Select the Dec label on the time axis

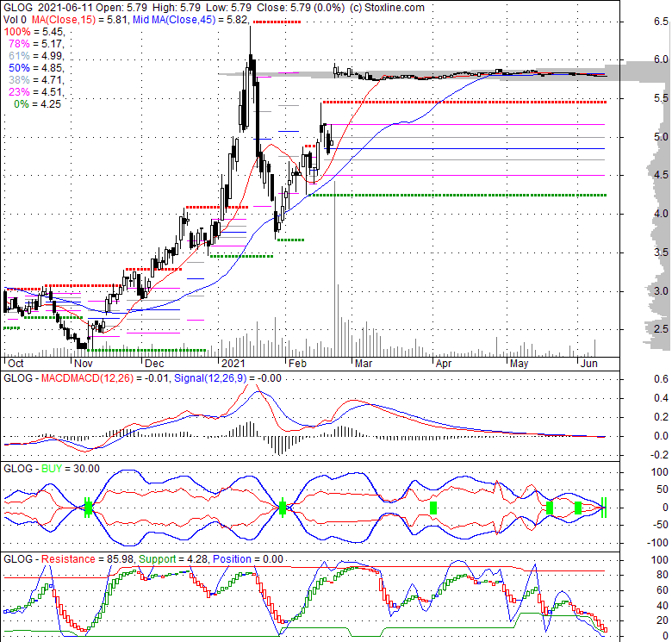[154, 364]
